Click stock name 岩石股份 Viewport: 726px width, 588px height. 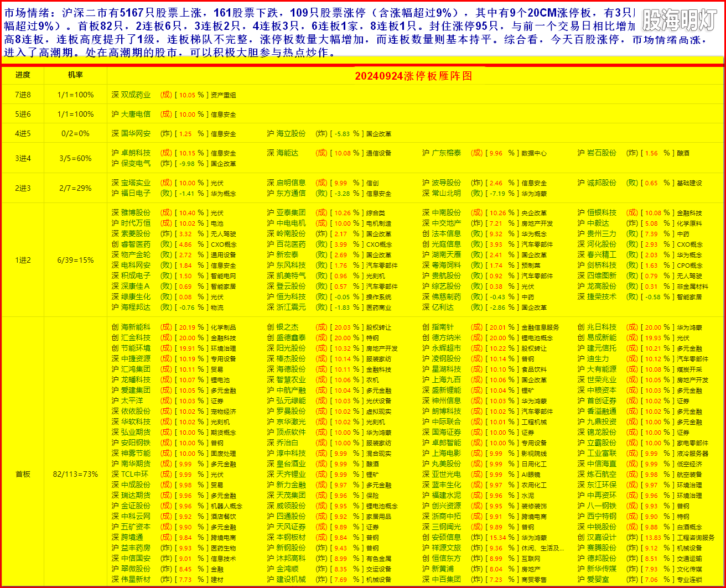point(602,153)
